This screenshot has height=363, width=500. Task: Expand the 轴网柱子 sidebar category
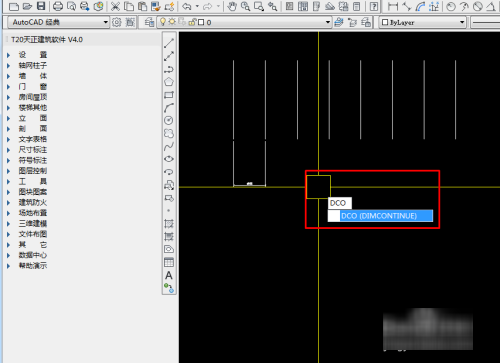[x=32, y=65]
